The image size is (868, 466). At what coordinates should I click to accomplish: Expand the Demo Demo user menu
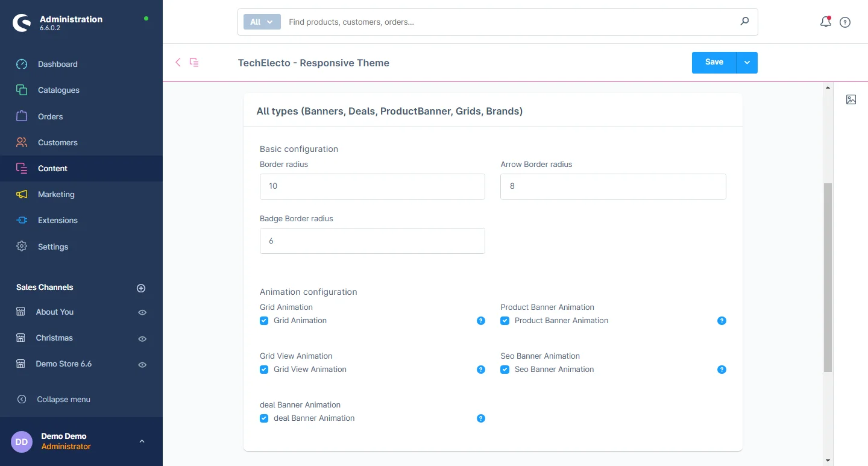142,441
